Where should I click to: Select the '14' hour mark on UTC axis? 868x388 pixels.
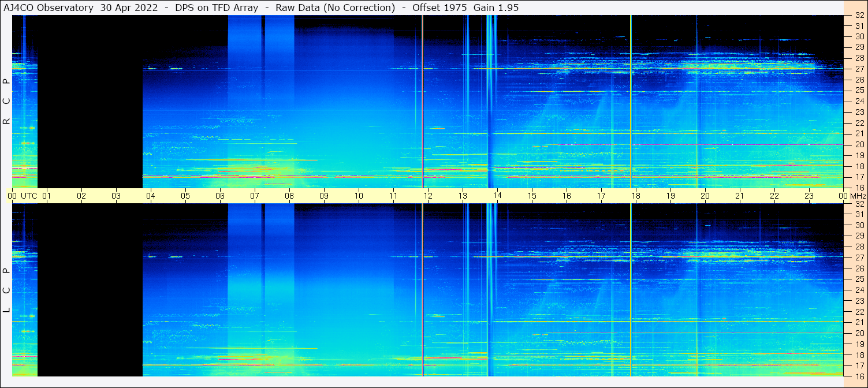(x=497, y=196)
